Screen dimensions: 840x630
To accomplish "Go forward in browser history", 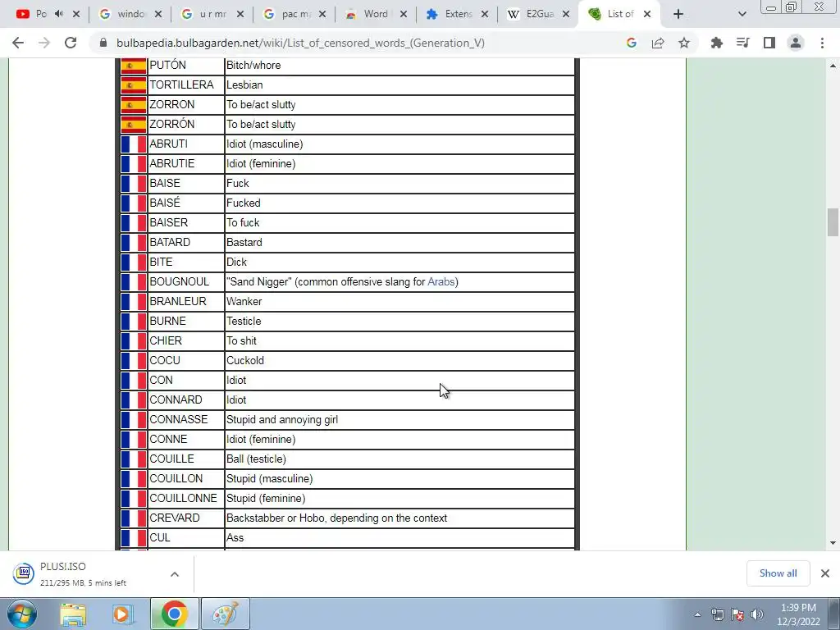I will [44, 43].
